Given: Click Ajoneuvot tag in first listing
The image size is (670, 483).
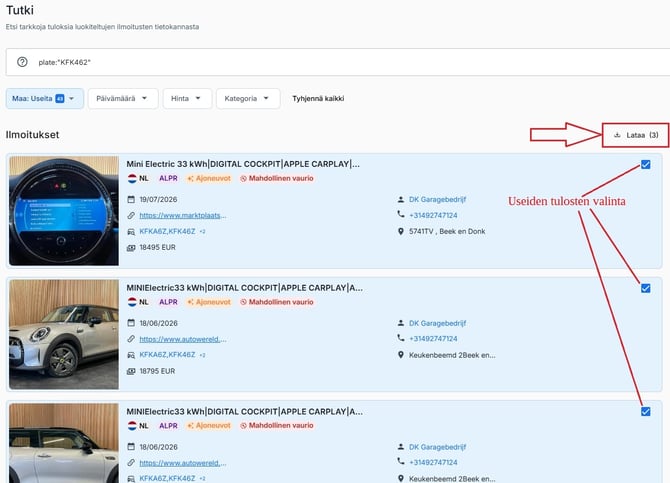Looking at the screenshot, I should coord(209,178).
